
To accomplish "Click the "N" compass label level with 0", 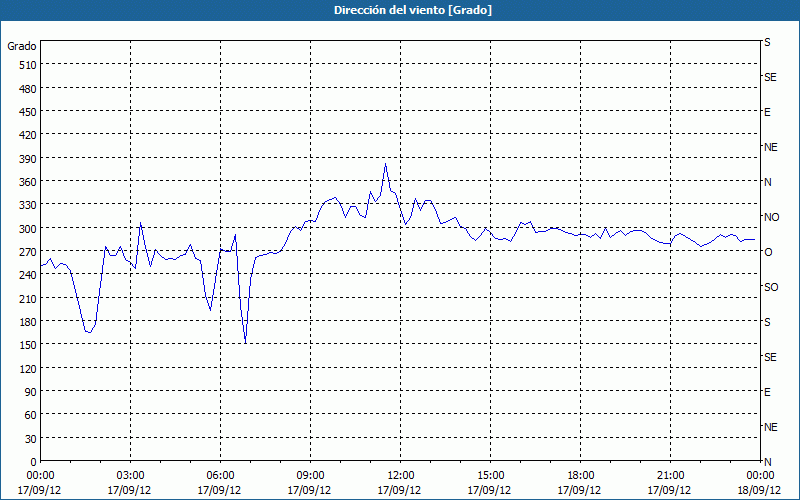I will point(767,462).
